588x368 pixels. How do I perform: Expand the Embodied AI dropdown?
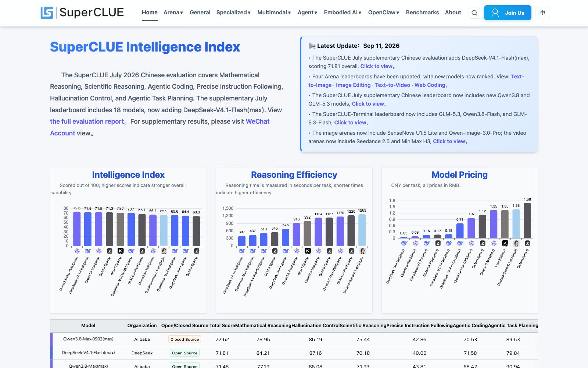[343, 13]
